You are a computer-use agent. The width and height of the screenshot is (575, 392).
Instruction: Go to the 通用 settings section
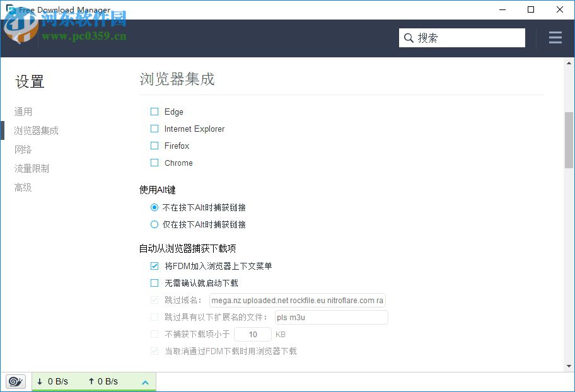(23, 112)
